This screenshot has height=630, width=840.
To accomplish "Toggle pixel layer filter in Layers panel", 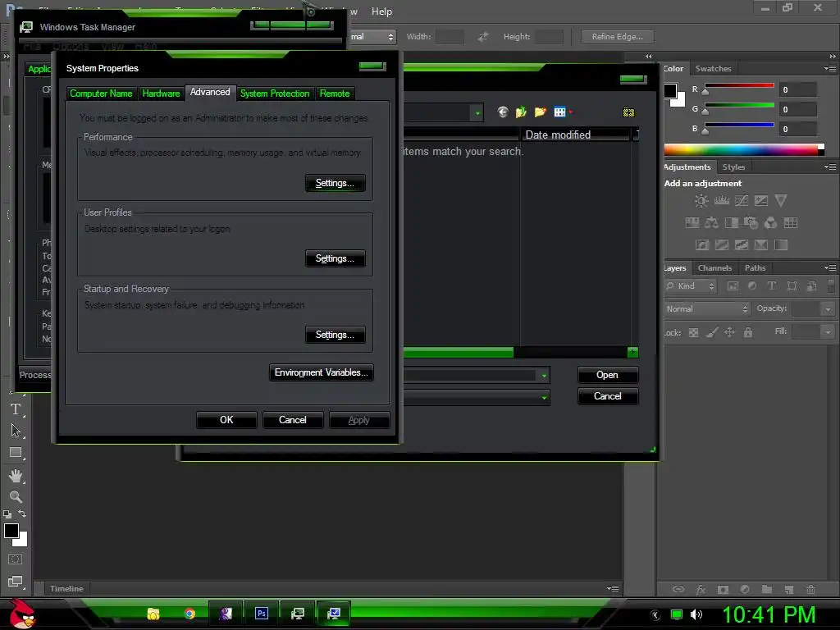I will [x=733, y=286].
